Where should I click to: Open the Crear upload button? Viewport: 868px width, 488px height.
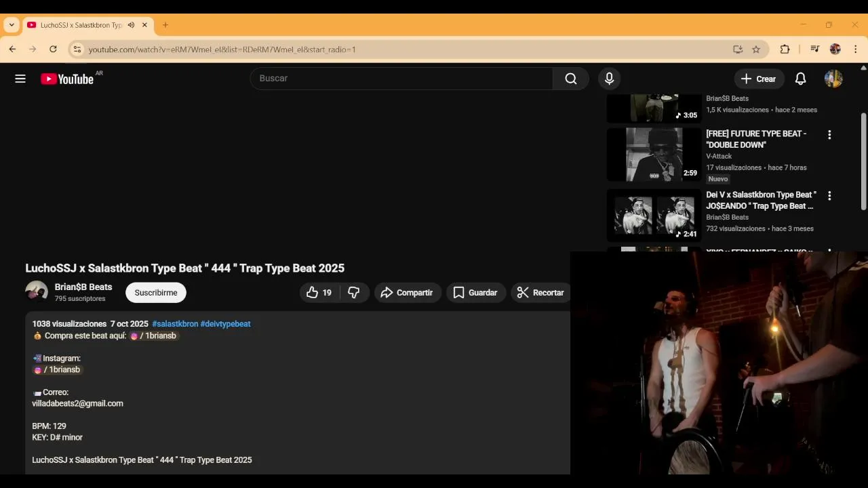coord(759,79)
